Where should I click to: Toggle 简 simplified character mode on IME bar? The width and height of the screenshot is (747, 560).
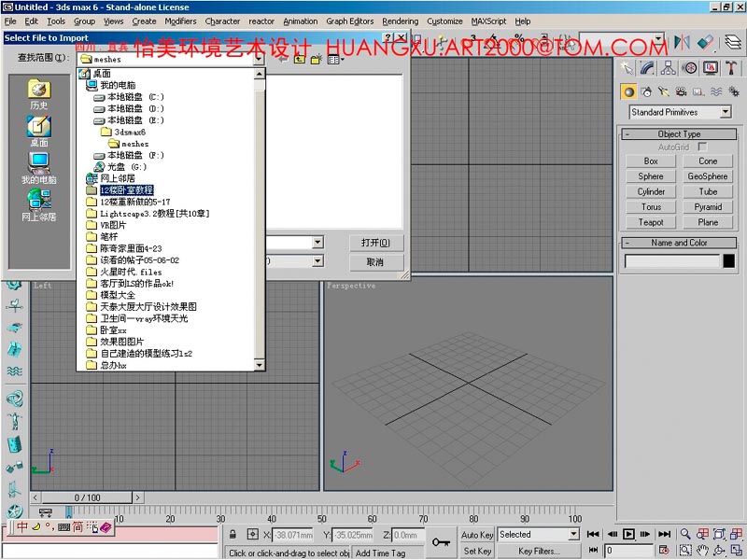point(78,527)
